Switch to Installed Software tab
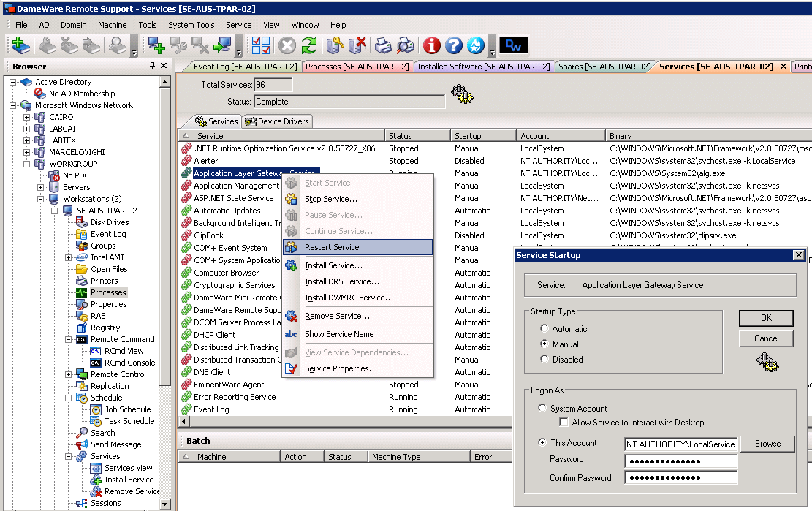Image resolution: width=812 pixels, height=511 pixels. tap(483, 67)
